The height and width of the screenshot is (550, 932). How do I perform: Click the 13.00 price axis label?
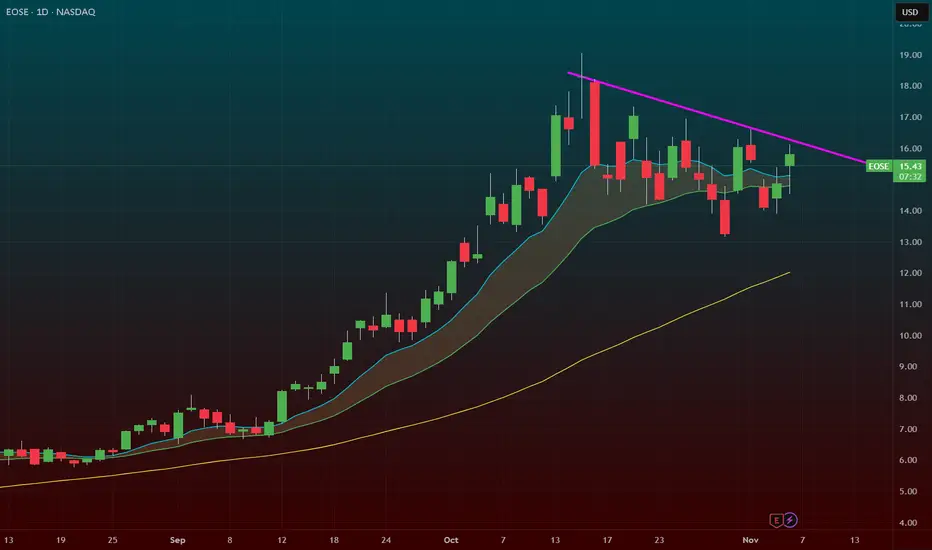pos(910,242)
